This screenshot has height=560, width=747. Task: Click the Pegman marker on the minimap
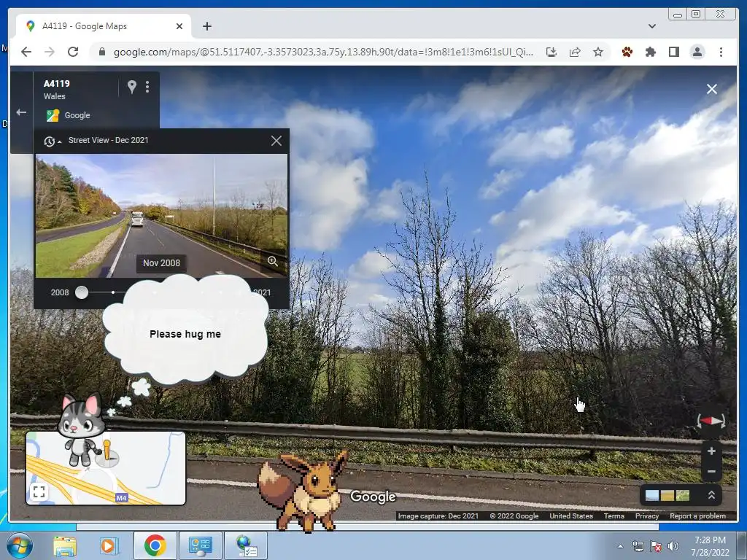[107, 451]
